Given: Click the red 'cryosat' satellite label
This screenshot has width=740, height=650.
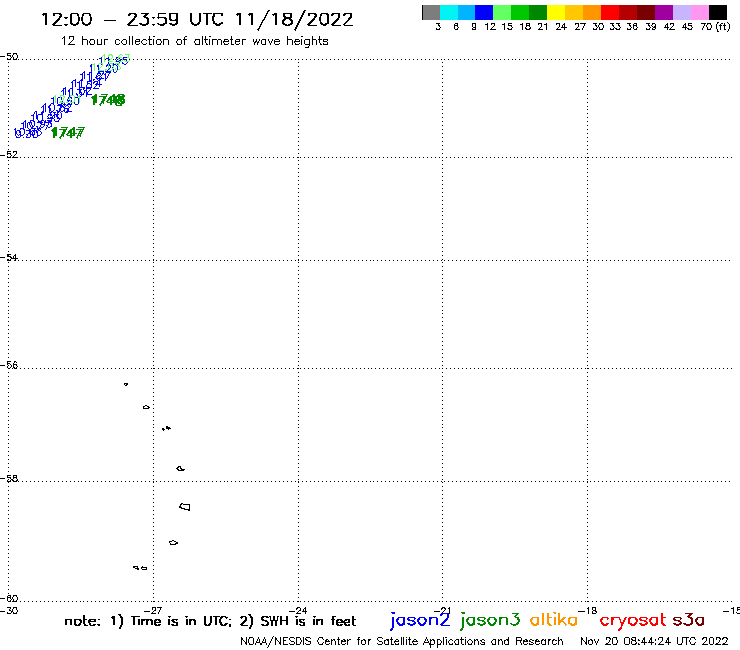Looking at the screenshot, I should point(632,621).
